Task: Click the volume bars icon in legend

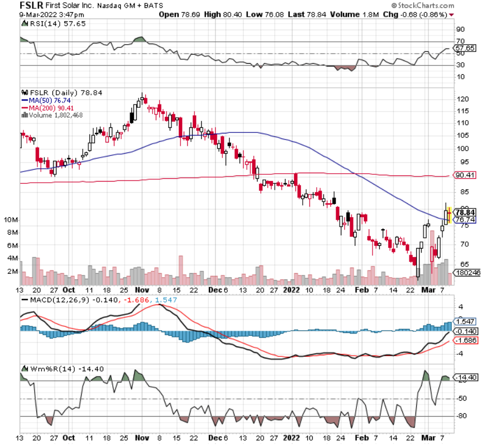Action: pyautogui.click(x=24, y=115)
